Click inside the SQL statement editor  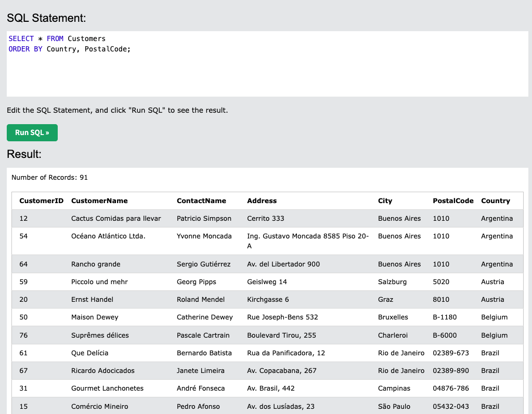click(267, 64)
